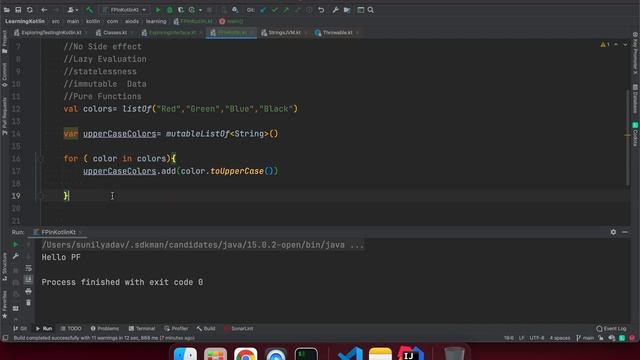Change UTF-8 file encoding
Screen dimensions: 640x360
(537, 338)
